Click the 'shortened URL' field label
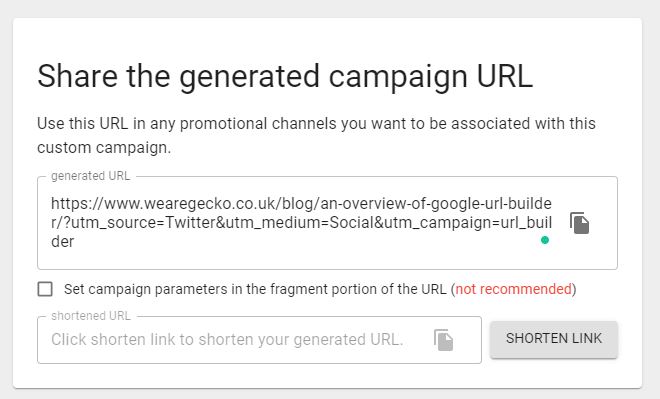660x399 pixels. click(91, 316)
